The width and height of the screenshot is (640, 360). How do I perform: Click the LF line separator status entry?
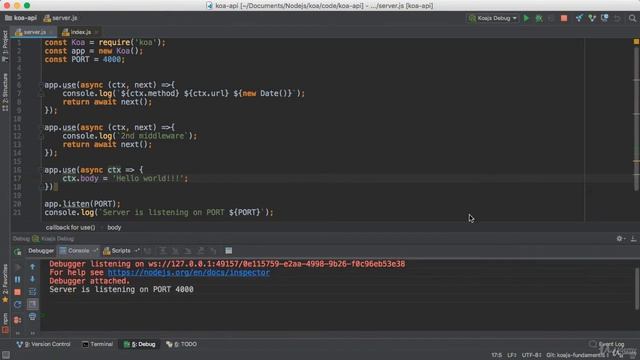pyautogui.click(x=511, y=355)
